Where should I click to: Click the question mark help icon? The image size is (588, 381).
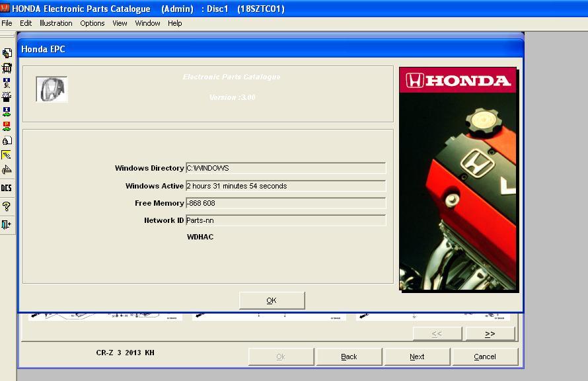[7, 206]
